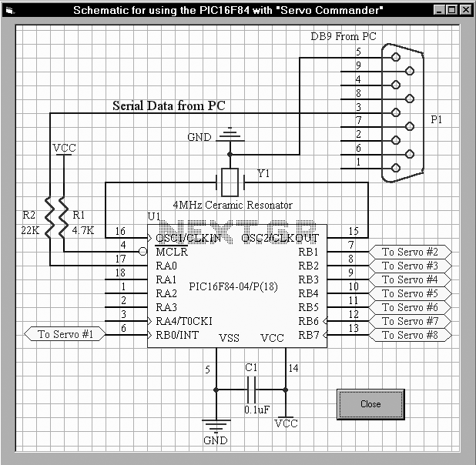Click the "Serial Data from PC" text
476x465 pixels.
169,106
